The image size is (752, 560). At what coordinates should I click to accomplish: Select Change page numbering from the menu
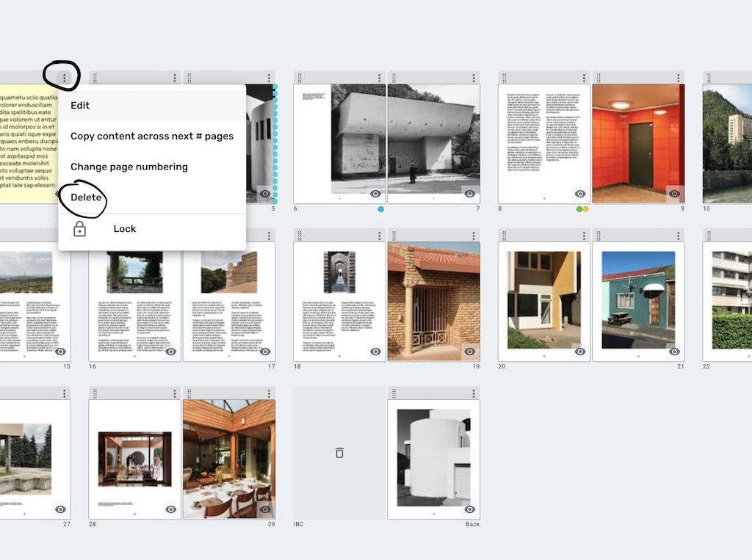tap(129, 167)
